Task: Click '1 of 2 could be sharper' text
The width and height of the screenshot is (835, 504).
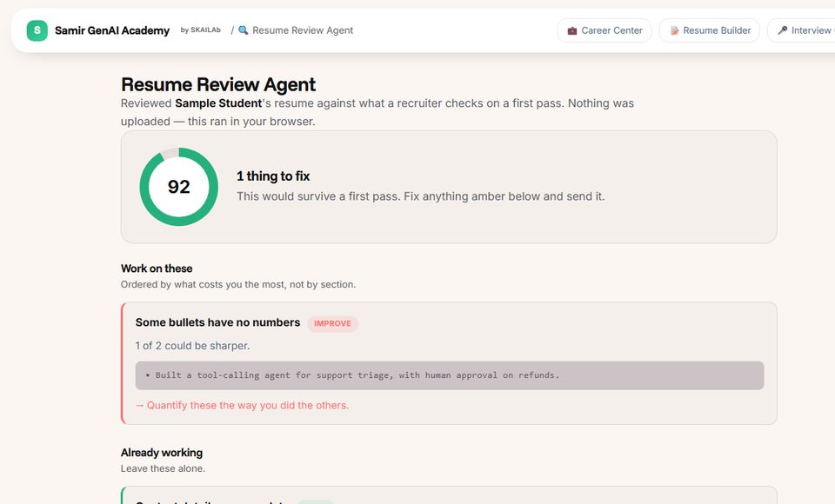Action: coord(192,345)
